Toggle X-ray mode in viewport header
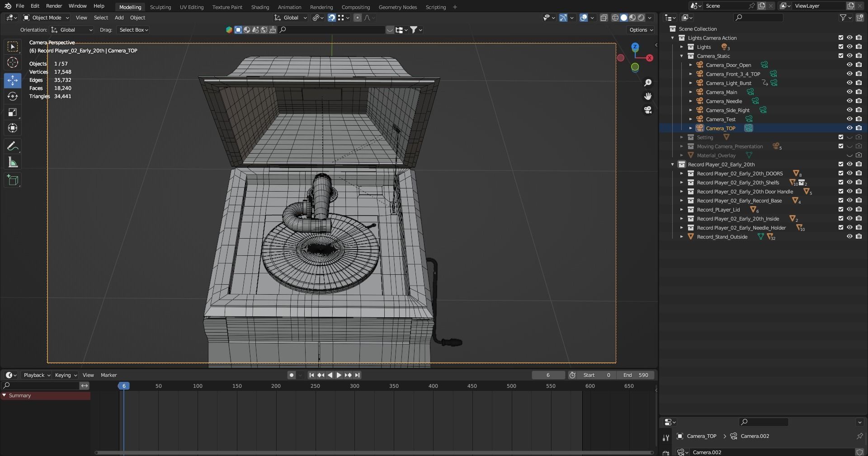The image size is (868, 456). click(x=604, y=18)
